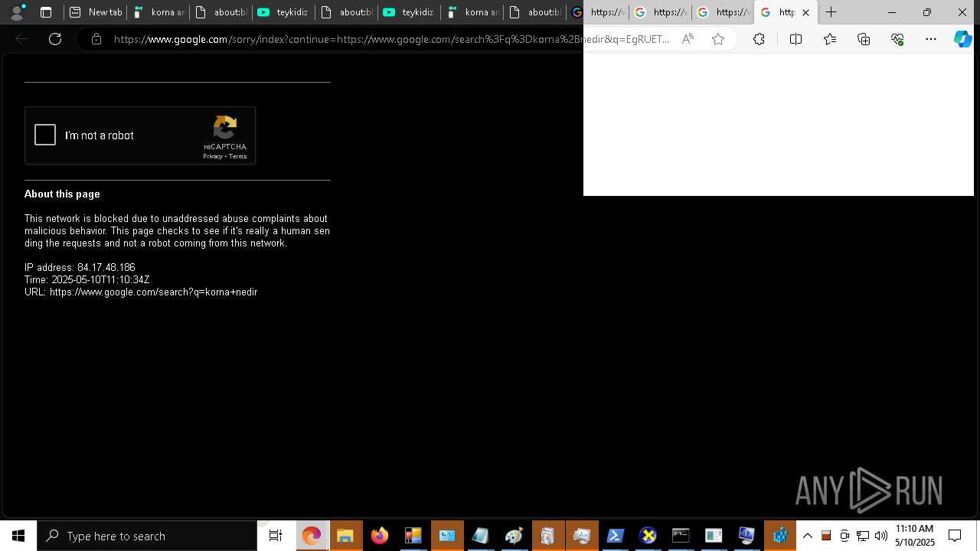Open Settings and more menu
The width and height of the screenshot is (980, 551).
click(x=931, y=39)
